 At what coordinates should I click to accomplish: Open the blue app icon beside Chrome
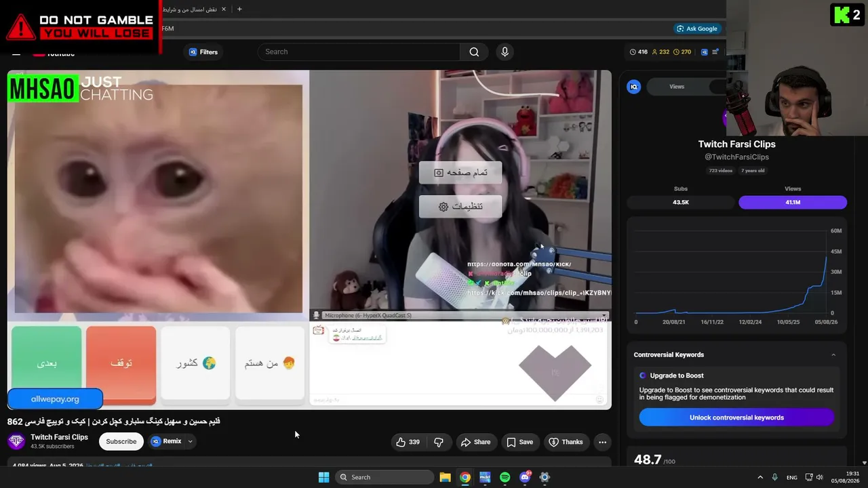tap(485, 477)
